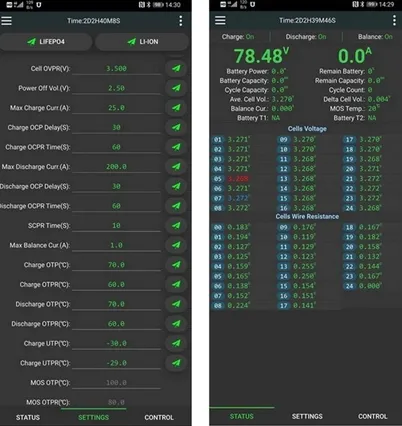Apply the LIFEPO4 preset
The image size is (402, 426).
pyautogui.click(x=46, y=42)
